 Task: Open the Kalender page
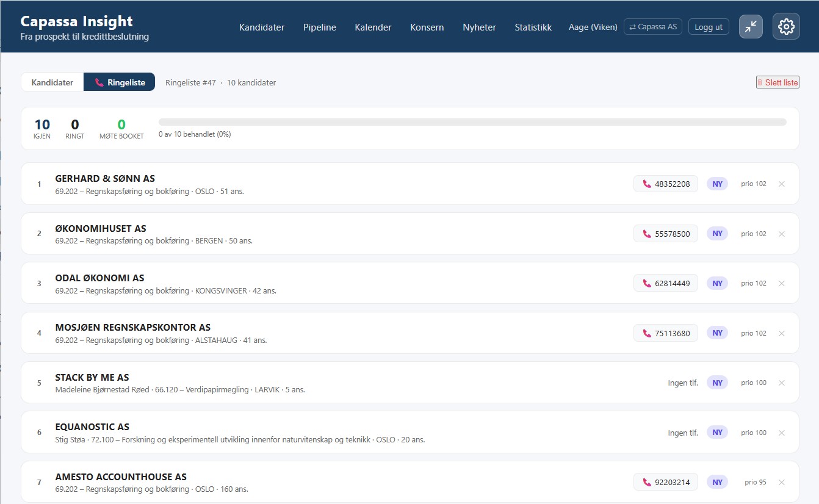[x=373, y=27]
